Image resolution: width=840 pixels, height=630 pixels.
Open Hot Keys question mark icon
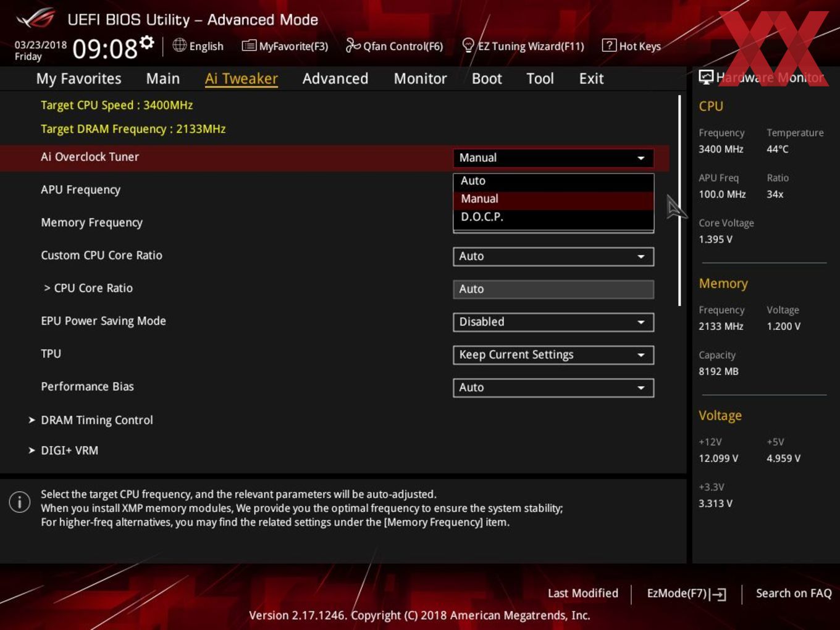tap(609, 45)
